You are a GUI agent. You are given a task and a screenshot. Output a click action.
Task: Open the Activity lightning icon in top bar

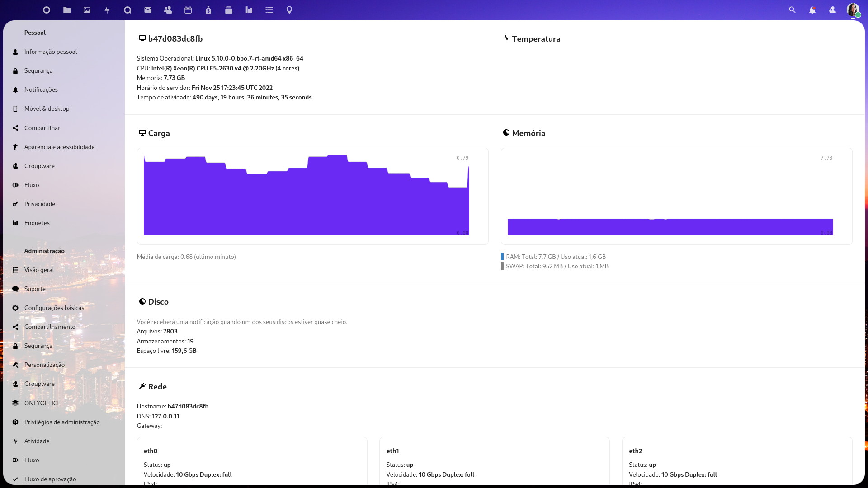[x=107, y=10]
